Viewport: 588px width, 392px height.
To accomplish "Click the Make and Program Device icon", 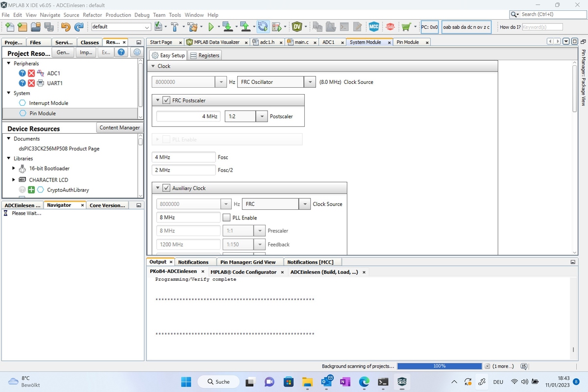I will 227,27.
